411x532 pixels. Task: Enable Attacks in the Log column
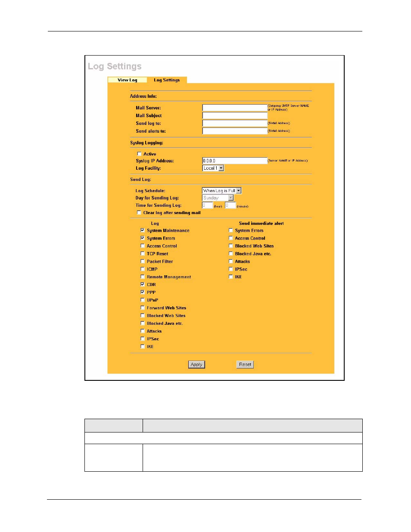point(143,331)
